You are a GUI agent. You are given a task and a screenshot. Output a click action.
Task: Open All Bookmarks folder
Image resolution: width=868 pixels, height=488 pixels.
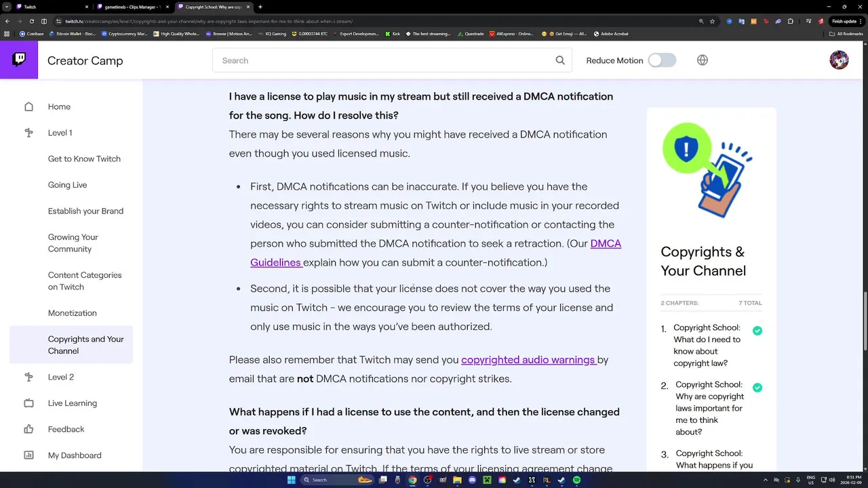tap(847, 33)
